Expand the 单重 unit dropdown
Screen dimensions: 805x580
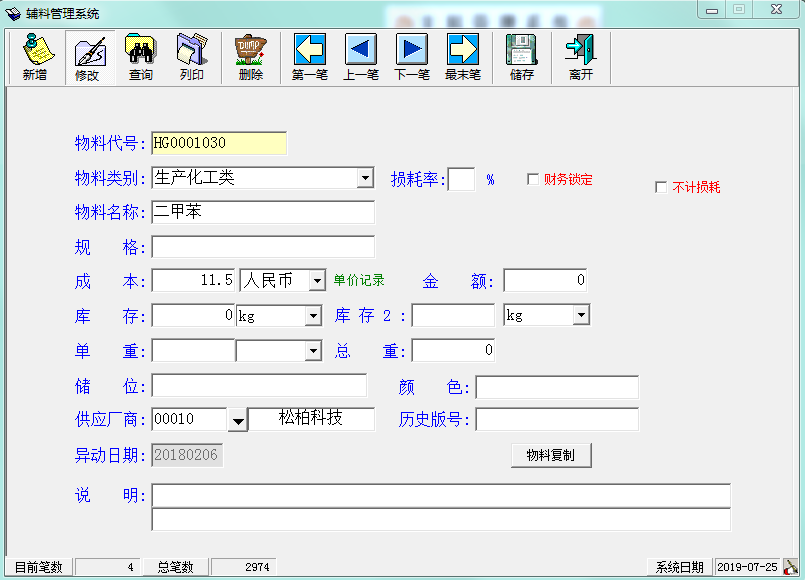click(x=313, y=351)
